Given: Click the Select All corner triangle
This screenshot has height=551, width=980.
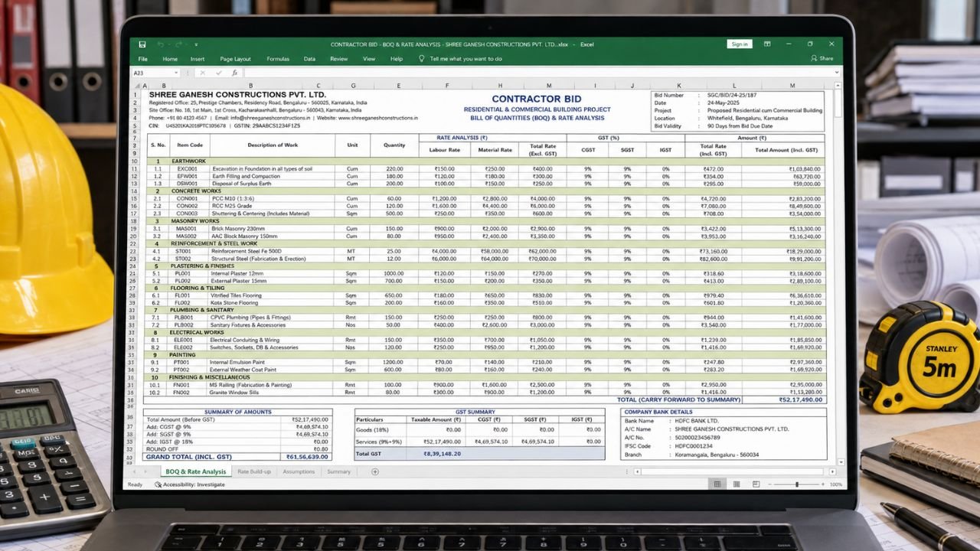Looking at the screenshot, I should click(136, 86).
